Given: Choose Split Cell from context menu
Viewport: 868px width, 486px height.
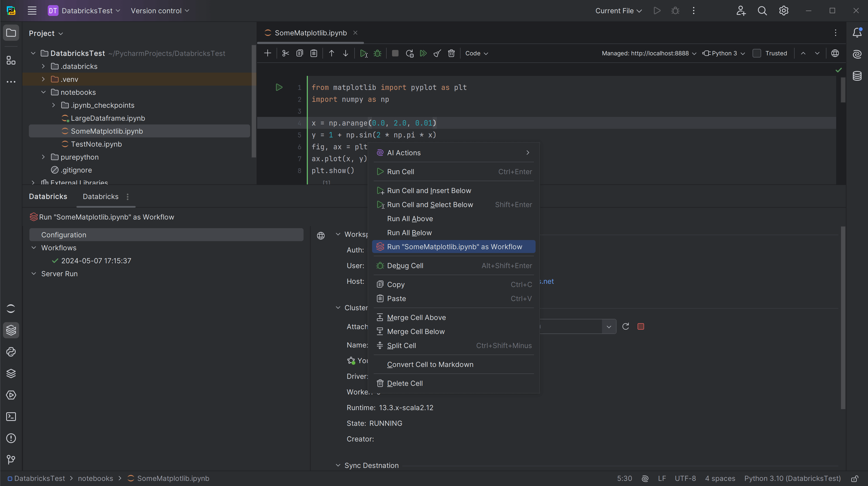Looking at the screenshot, I should point(401,346).
